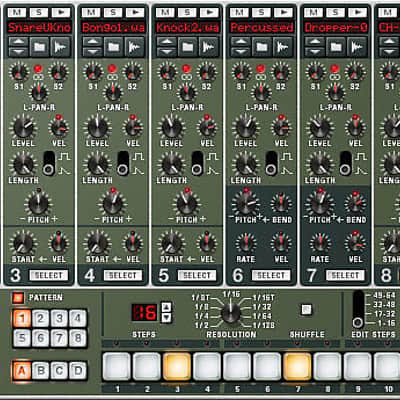Solo channel 5 Knock2
Viewport: 400px width, 400px height.
click(x=187, y=12)
